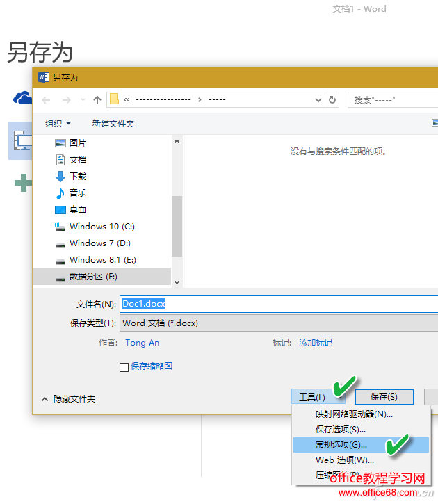
Task: Click the Word icon in dialog title bar
Action: tap(43, 77)
